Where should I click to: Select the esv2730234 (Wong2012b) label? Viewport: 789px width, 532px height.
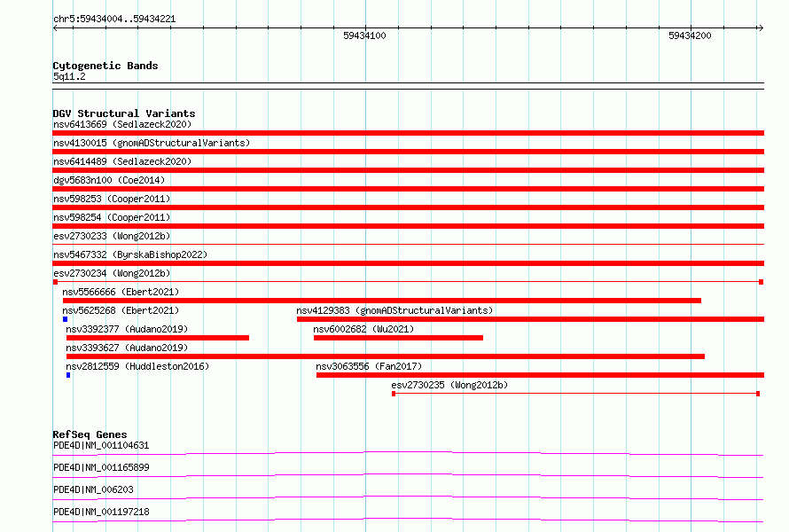click(x=112, y=273)
